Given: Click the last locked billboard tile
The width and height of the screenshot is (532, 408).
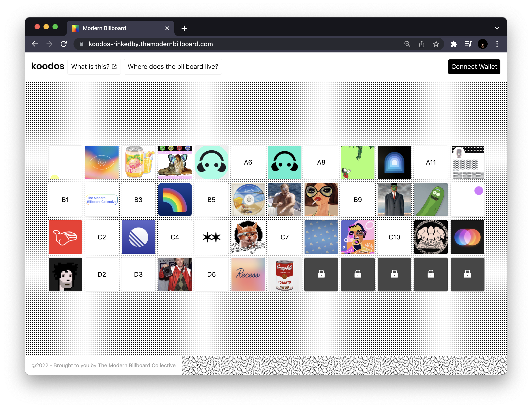Looking at the screenshot, I should 467,274.
